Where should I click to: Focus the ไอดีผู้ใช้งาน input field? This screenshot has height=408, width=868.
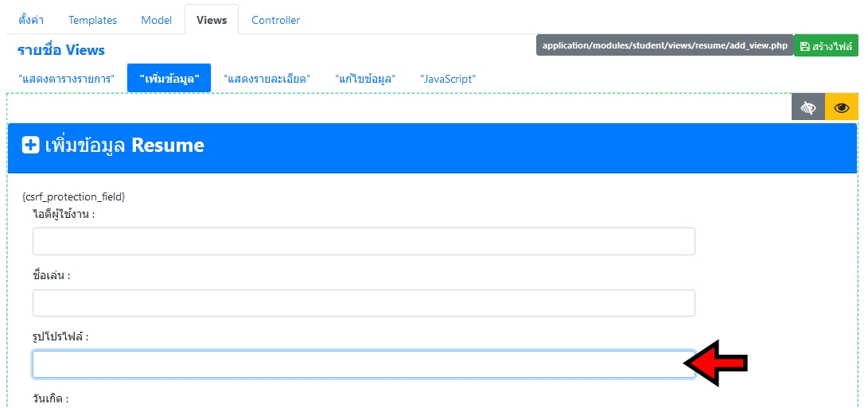(364, 241)
